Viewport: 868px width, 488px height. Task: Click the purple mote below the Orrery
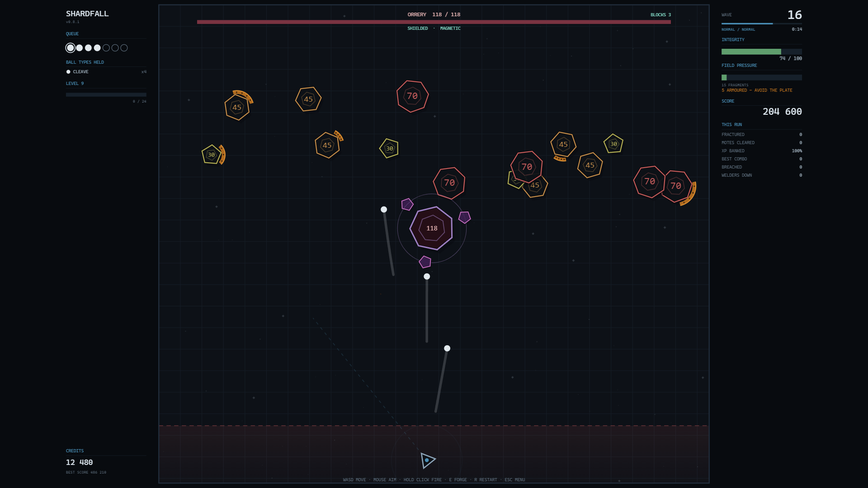click(x=425, y=262)
